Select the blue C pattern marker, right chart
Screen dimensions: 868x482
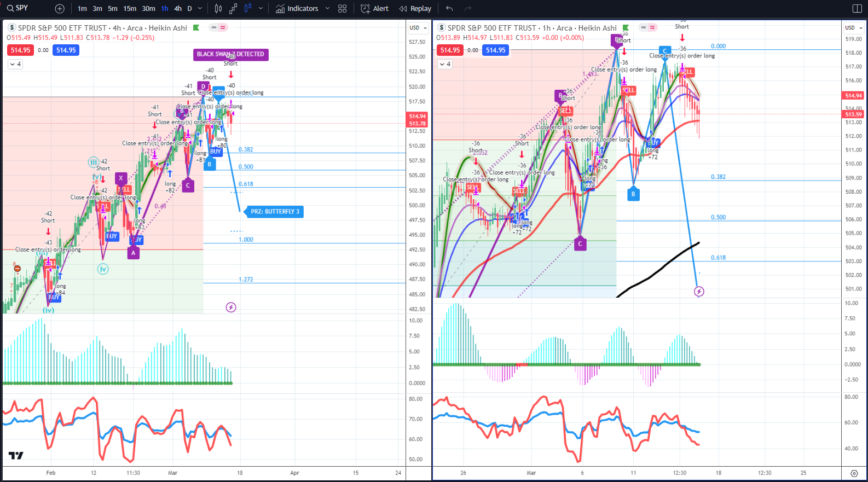pyautogui.click(x=665, y=51)
